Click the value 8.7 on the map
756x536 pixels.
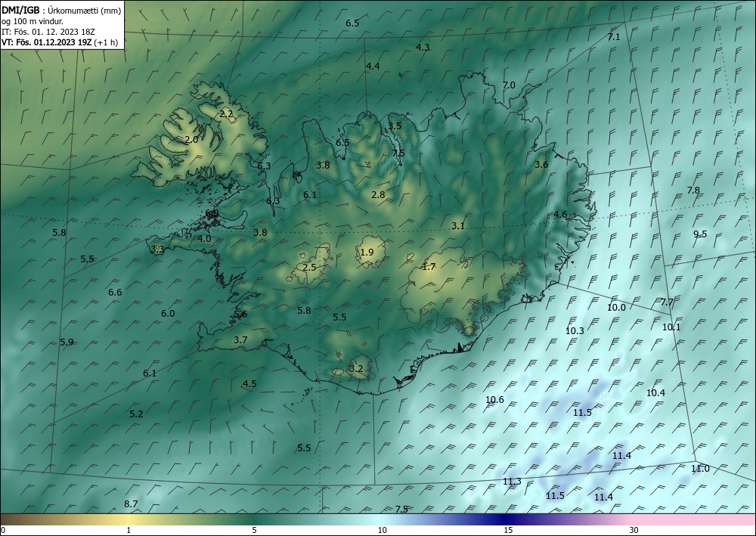pos(131,504)
